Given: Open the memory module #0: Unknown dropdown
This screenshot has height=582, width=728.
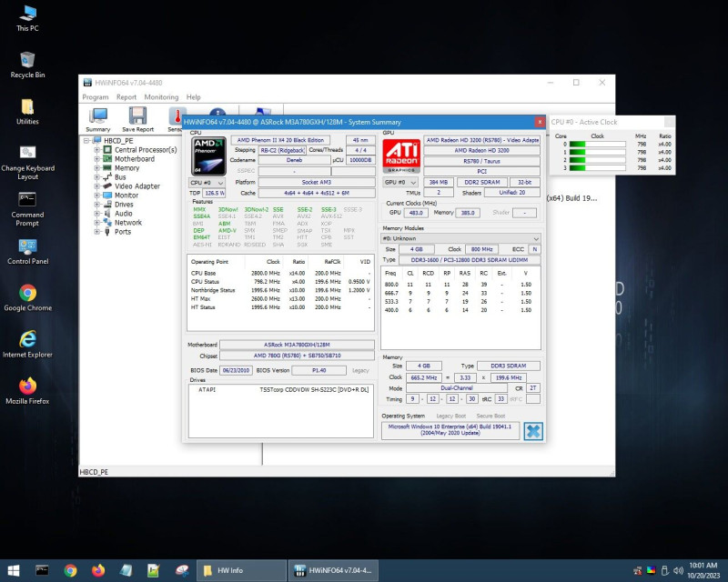Looking at the screenshot, I should coord(460,238).
